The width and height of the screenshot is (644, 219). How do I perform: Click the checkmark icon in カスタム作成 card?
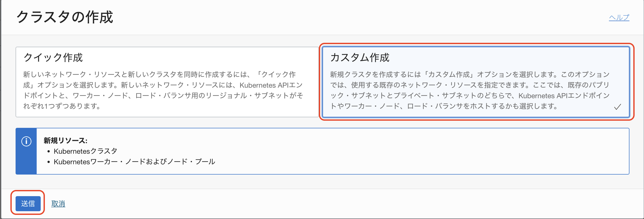click(x=617, y=107)
